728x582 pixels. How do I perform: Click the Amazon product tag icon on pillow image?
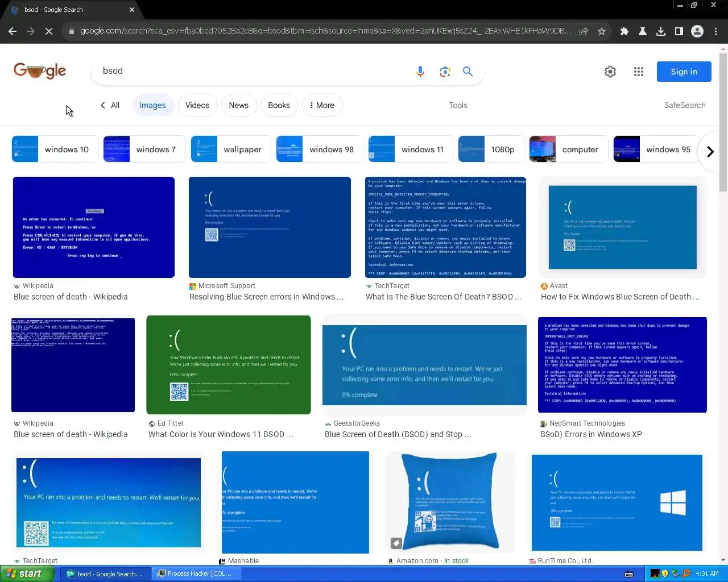click(396, 543)
